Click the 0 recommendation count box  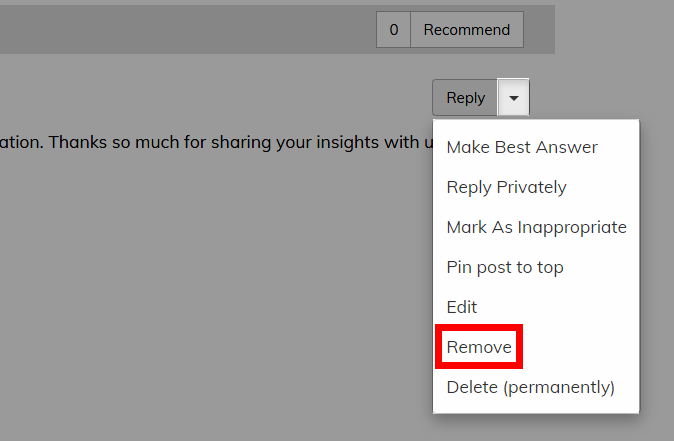pyautogui.click(x=393, y=30)
